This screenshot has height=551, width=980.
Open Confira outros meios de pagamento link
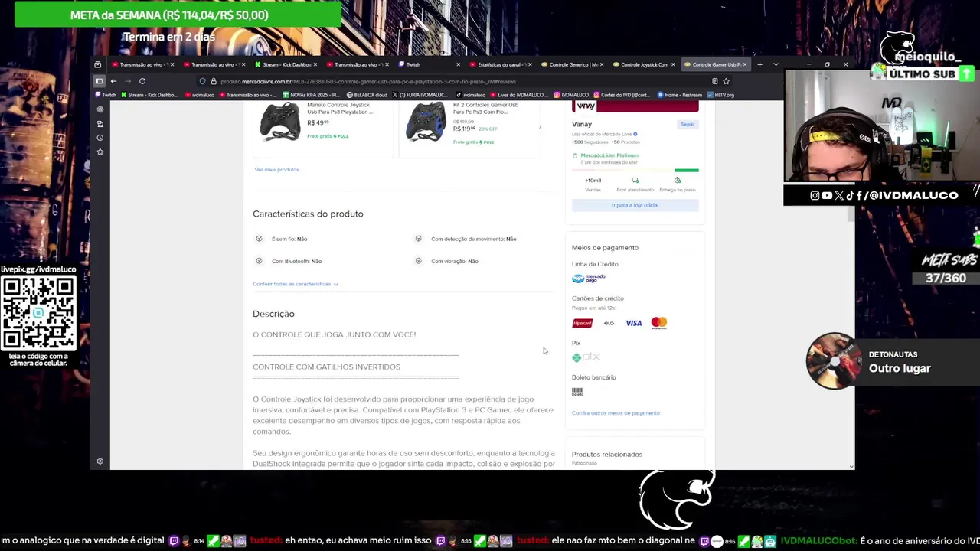616,413
